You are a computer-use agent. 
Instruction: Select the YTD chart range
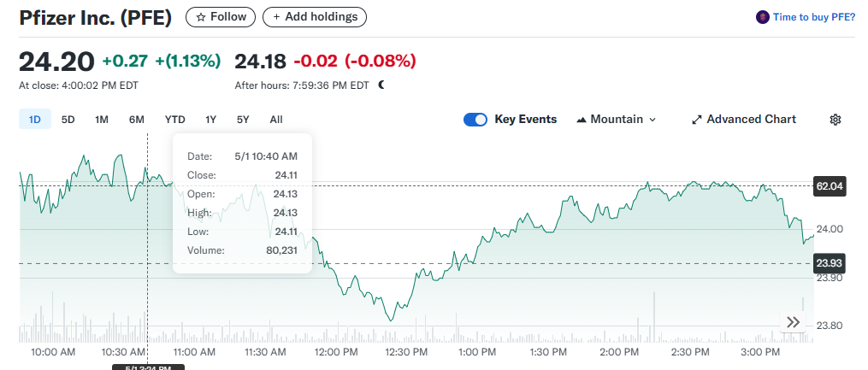pos(175,120)
